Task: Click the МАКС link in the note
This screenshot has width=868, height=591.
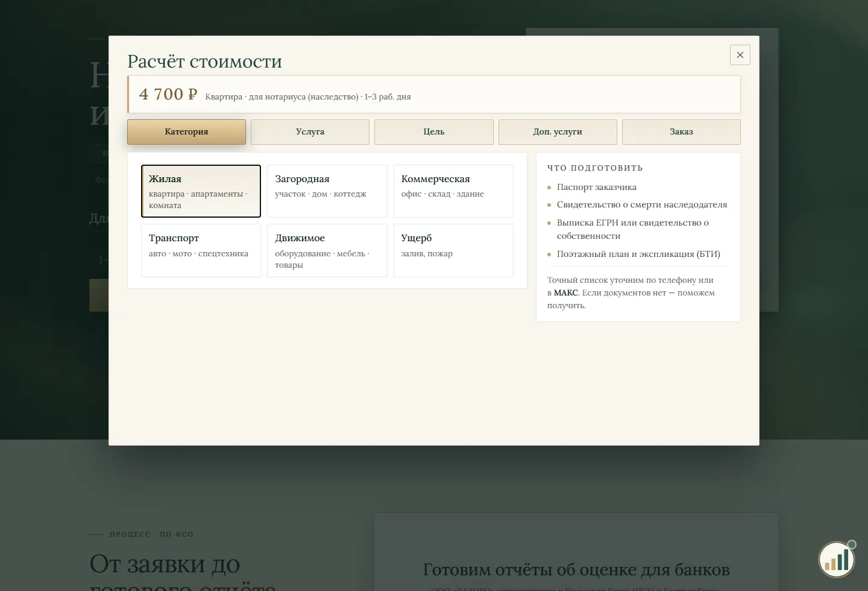Action: [x=566, y=293]
